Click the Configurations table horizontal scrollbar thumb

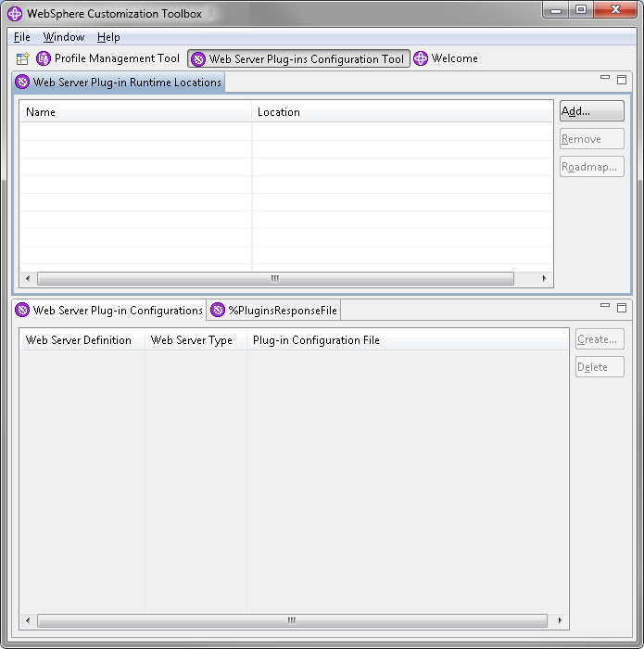tap(292, 620)
